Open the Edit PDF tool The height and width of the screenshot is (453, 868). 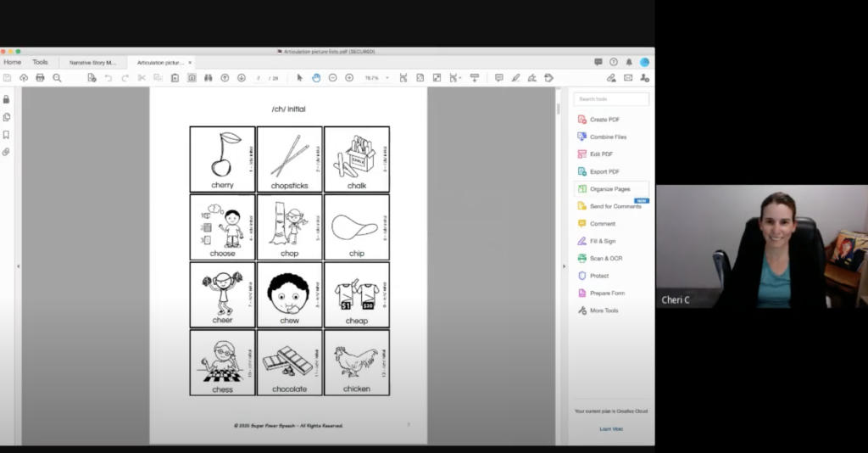point(595,154)
